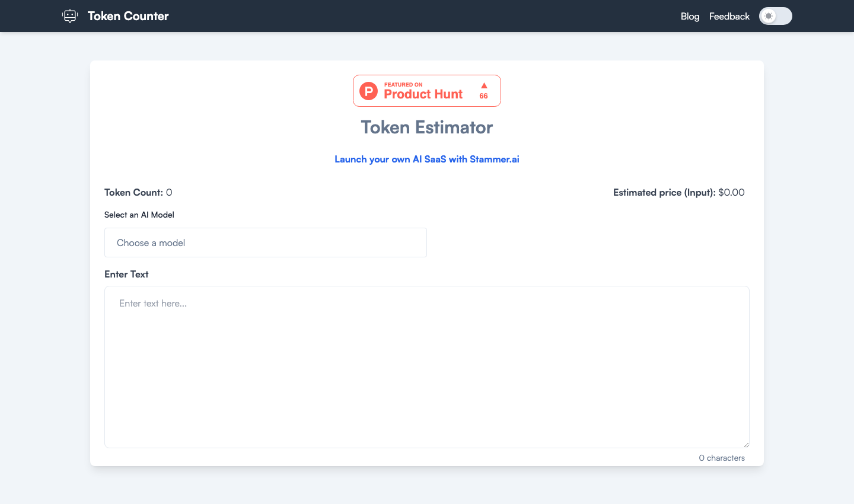Viewport: 854px width, 504px height.
Task: Click the Enter Text label
Action: coord(126,274)
